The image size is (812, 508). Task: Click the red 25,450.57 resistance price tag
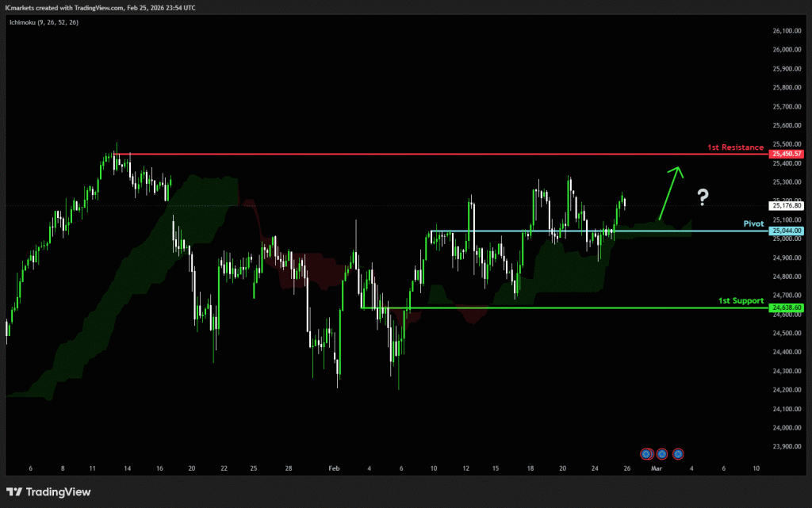coord(787,154)
